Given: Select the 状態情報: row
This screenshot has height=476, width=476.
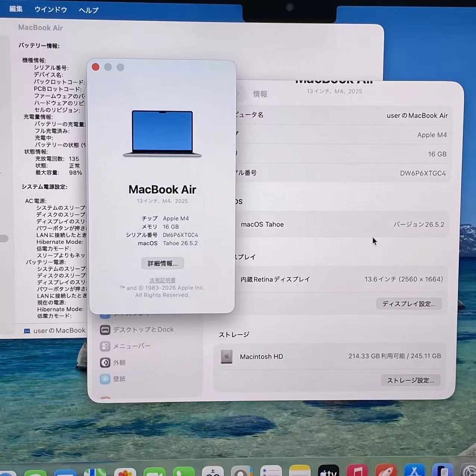Looking at the screenshot, I should (x=36, y=152).
